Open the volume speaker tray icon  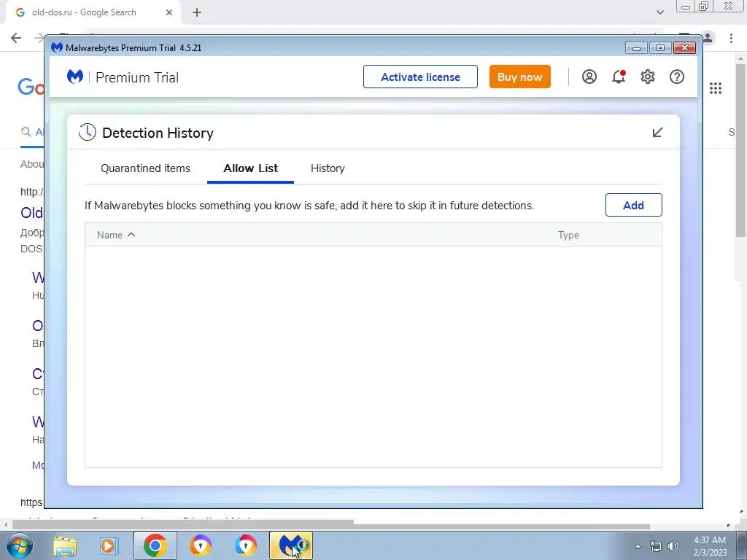pos(673,546)
